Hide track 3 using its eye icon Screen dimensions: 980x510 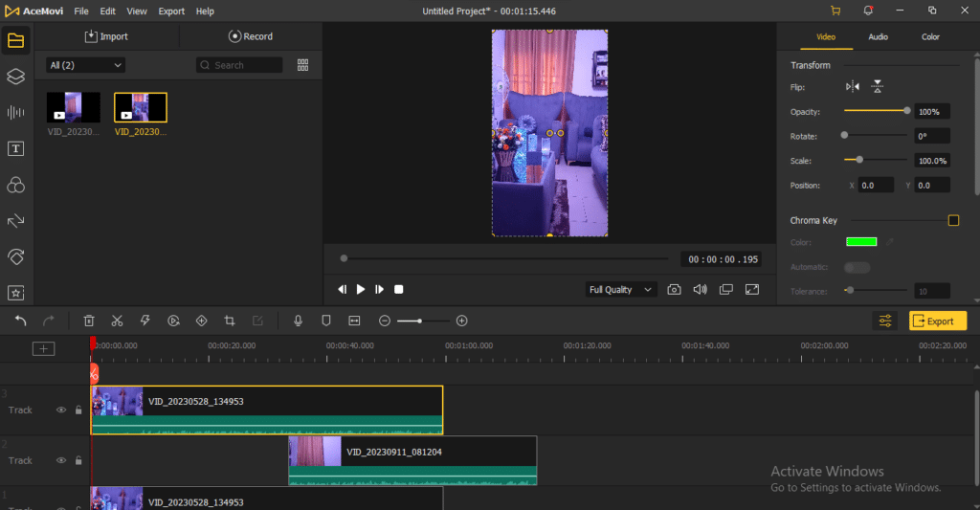[61, 410]
